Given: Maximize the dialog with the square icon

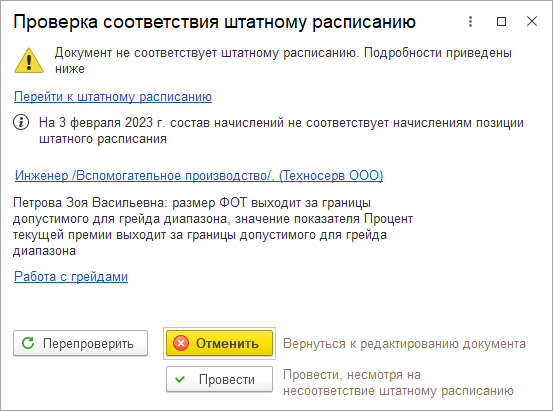Looking at the screenshot, I should point(501,22).
